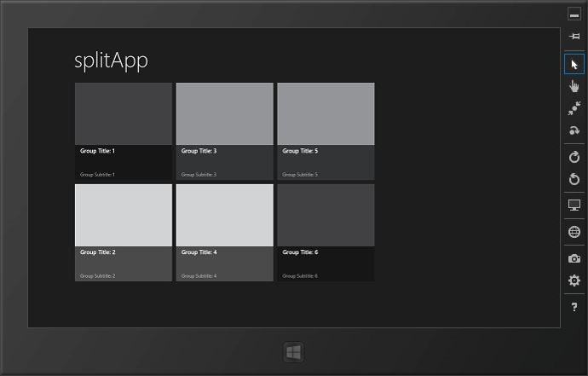Click the text 'Group Subtitle: 5'
The image size is (588, 376).
pyautogui.click(x=300, y=175)
